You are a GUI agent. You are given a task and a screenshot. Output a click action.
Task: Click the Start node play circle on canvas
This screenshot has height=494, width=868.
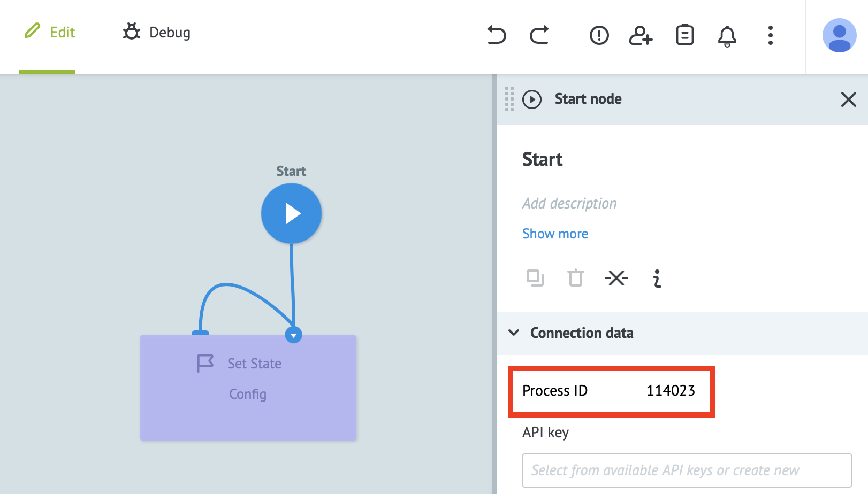point(291,213)
